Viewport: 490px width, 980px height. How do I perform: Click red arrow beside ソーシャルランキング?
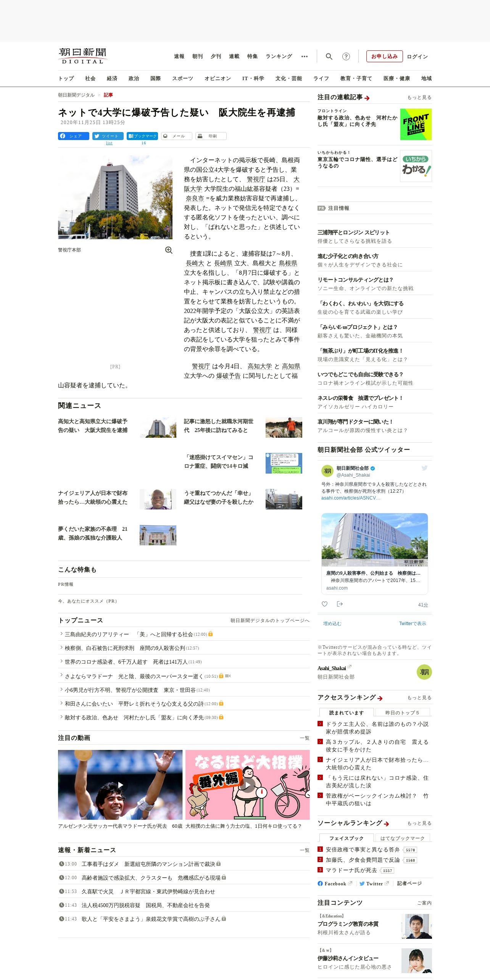click(387, 824)
